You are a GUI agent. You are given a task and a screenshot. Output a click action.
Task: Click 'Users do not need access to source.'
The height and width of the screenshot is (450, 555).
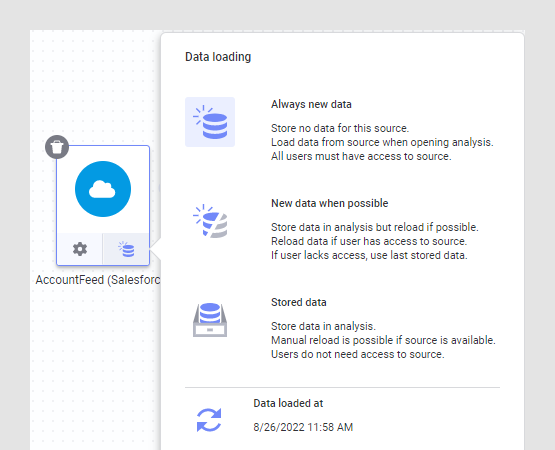(x=357, y=354)
